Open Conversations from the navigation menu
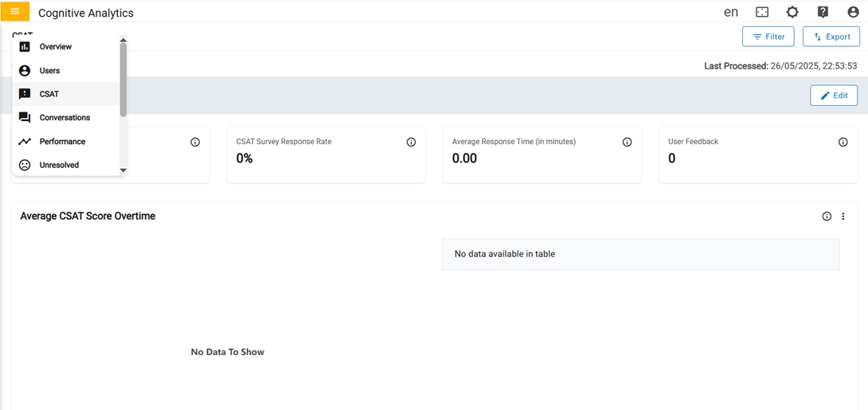The height and width of the screenshot is (410, 868). 65,118
